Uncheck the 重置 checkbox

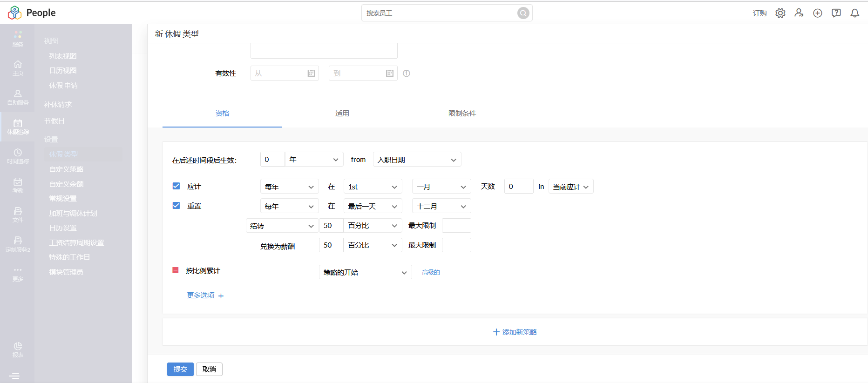click(x=176, y=206)
